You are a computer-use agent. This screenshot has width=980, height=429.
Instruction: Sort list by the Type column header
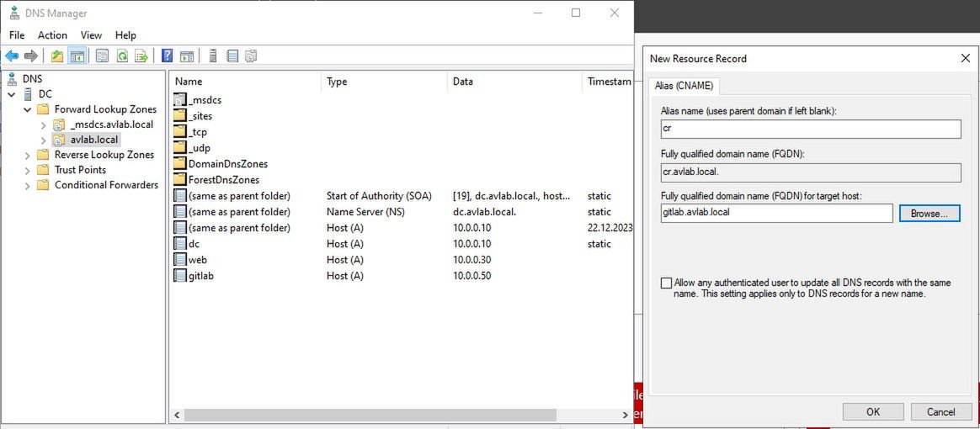coord(385,82)
